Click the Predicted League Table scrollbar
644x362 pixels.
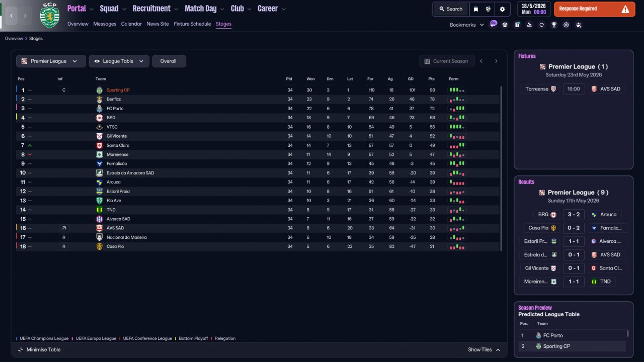[627, 333]
